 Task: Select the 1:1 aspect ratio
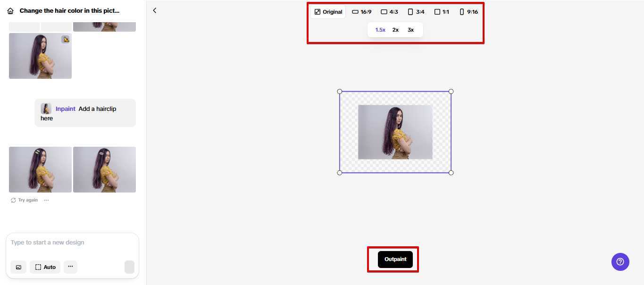coord(441,11)
